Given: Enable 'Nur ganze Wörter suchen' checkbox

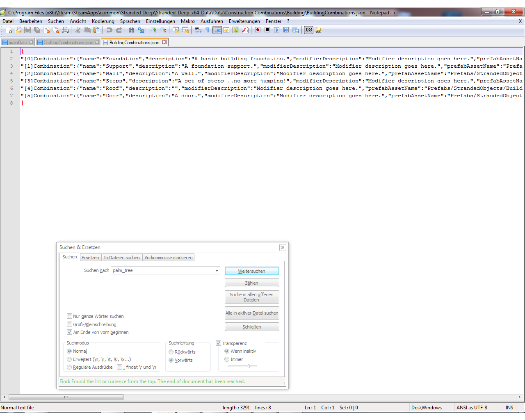Looking at the screenshot, I should click(x=69, y=316).
